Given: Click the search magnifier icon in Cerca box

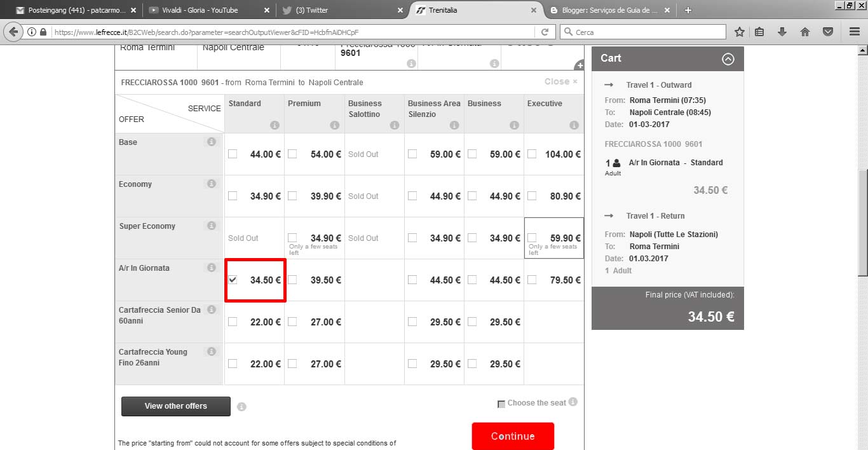Looking at the screenshot, I should click(567, 32).
